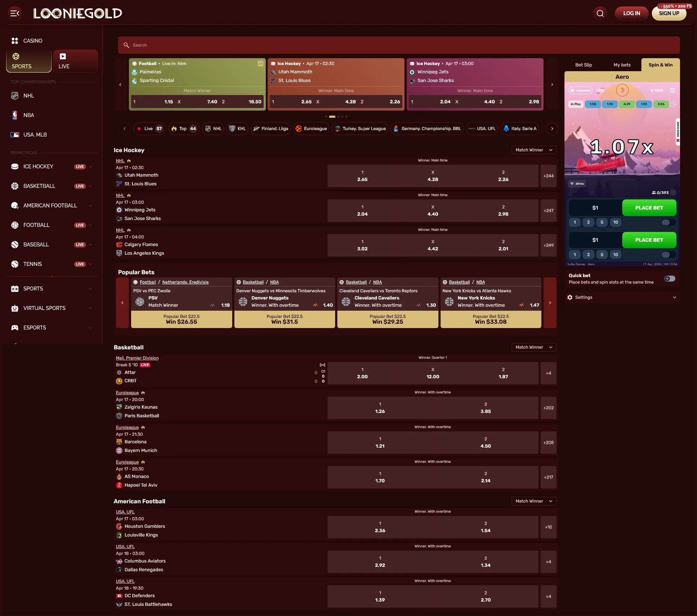Open Ice Hockey Match Winner dropdown

click(x=534, y=150)
